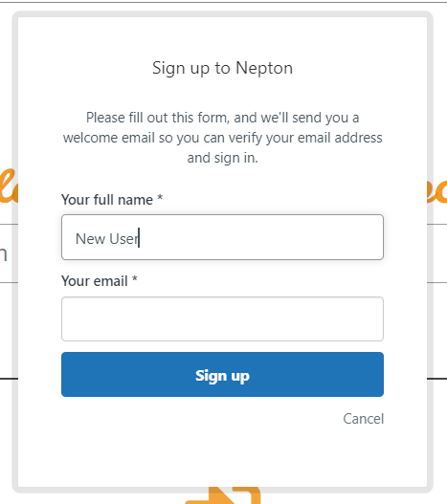Click inside the Your full name field

point(222,237)
